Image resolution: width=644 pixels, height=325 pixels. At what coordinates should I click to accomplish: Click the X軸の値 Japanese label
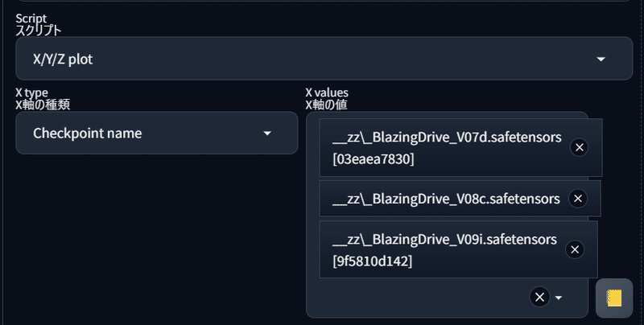(326, 104)
